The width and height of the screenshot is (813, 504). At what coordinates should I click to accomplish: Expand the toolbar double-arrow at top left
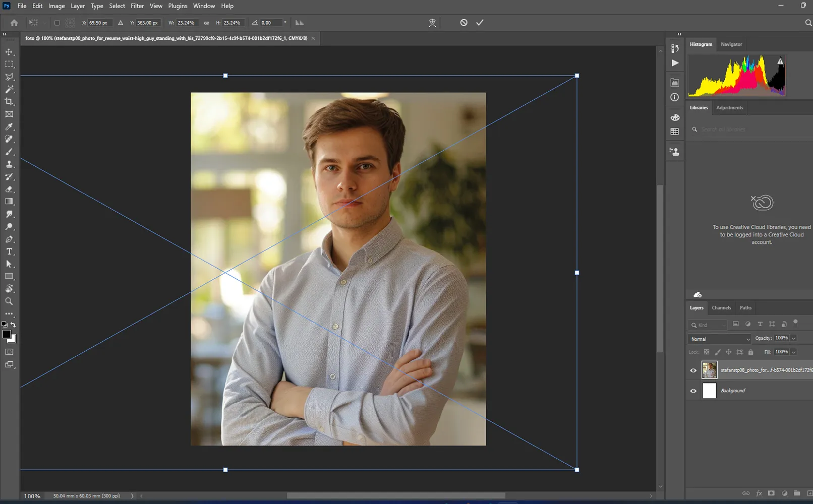coord(5,34)
